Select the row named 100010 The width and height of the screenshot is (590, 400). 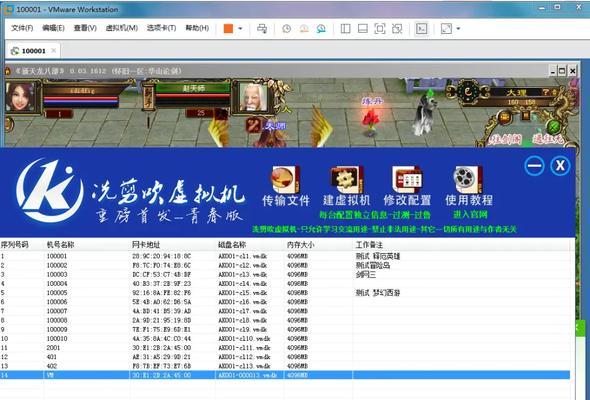(x=285, y=339)
